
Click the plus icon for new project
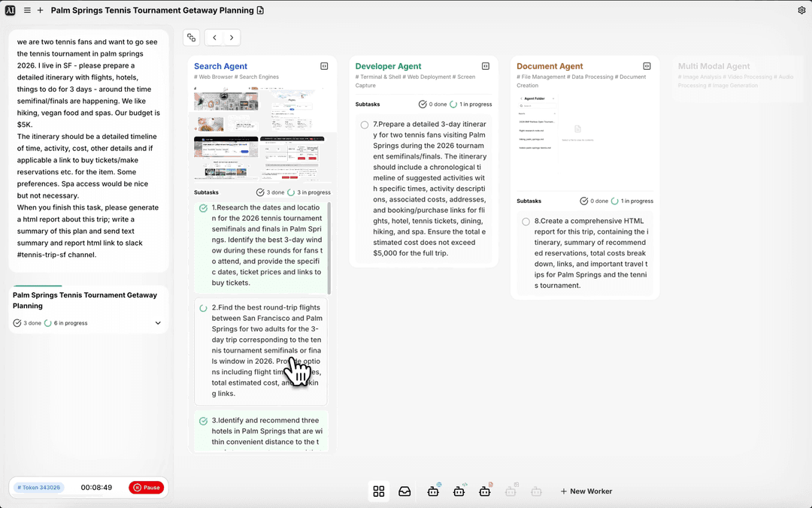point(41,11)
